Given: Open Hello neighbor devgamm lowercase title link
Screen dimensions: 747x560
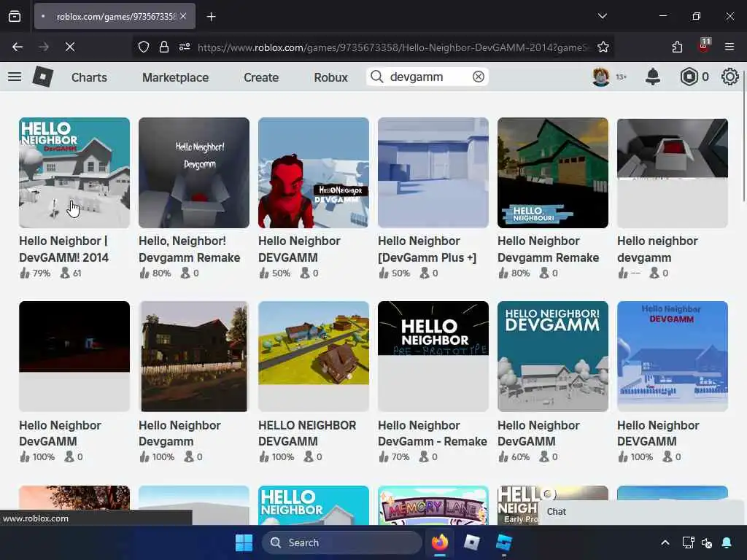Looking at the screenshot, I should point(657,249).
